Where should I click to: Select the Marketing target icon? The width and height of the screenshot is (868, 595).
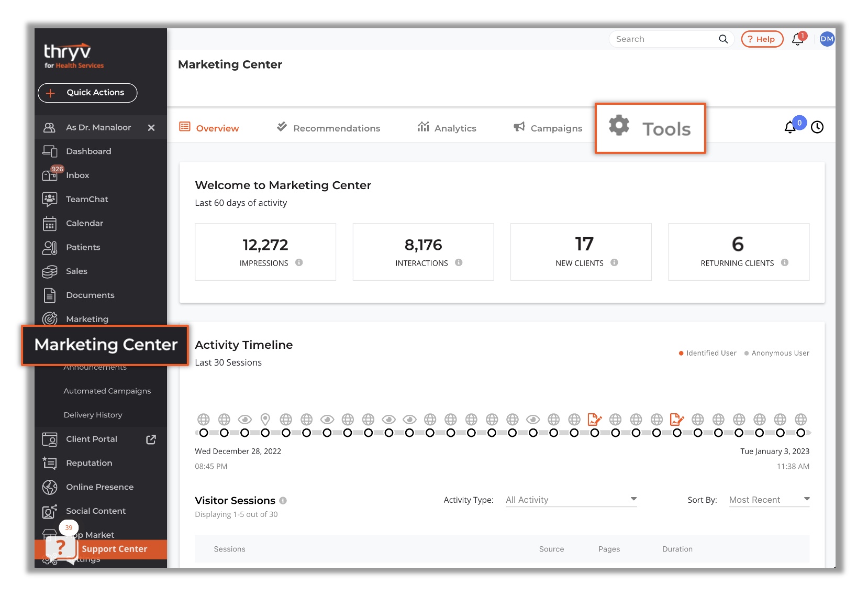point(50,319)
